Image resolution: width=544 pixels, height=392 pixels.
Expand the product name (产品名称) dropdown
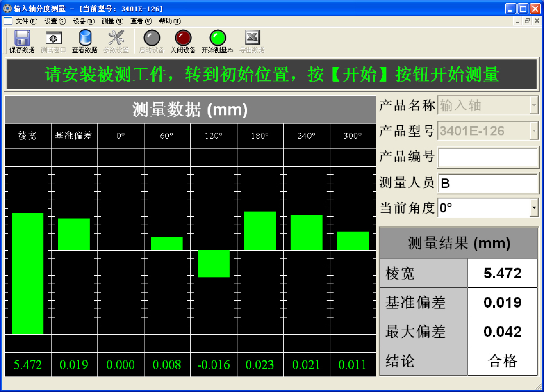click(534, 106)
